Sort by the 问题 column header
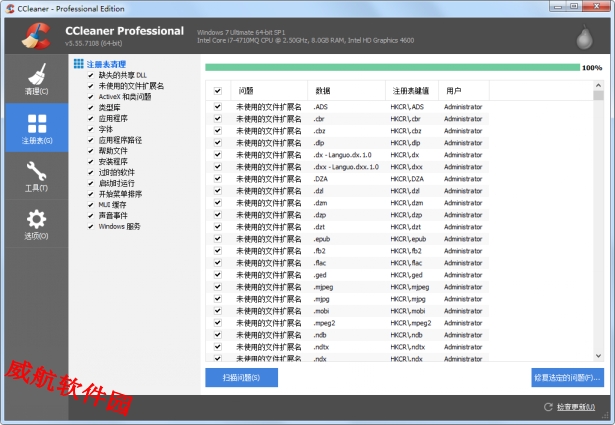615x425 pixels. [269, 91]
